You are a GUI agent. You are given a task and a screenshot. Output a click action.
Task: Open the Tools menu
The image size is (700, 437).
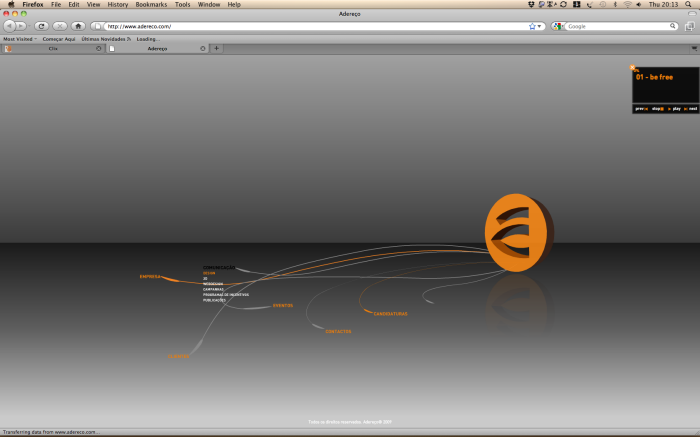[x=183, y=4]
